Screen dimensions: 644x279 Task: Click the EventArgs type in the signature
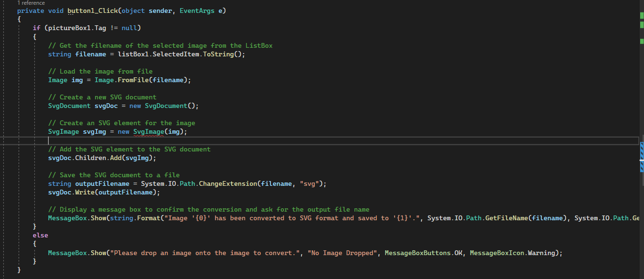point(197,11)
